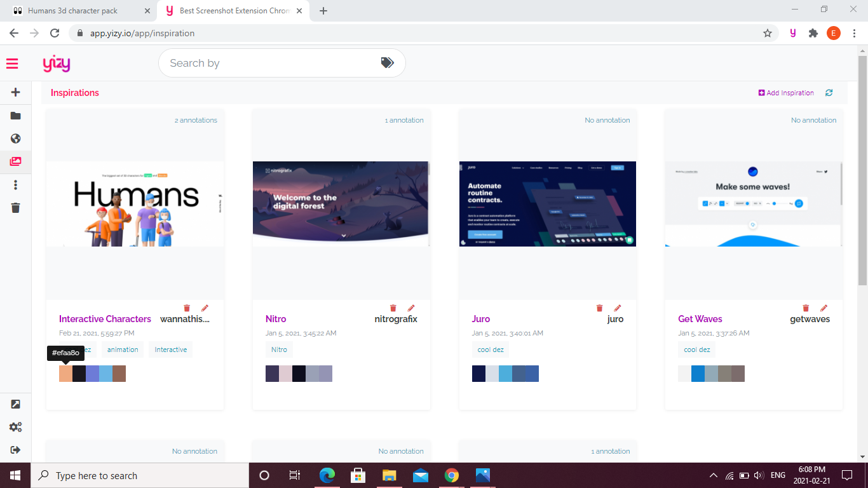Click the 1 annotation label on Nitro card
This screenshot has height=488, width=868.
click(x=404, y=120)
